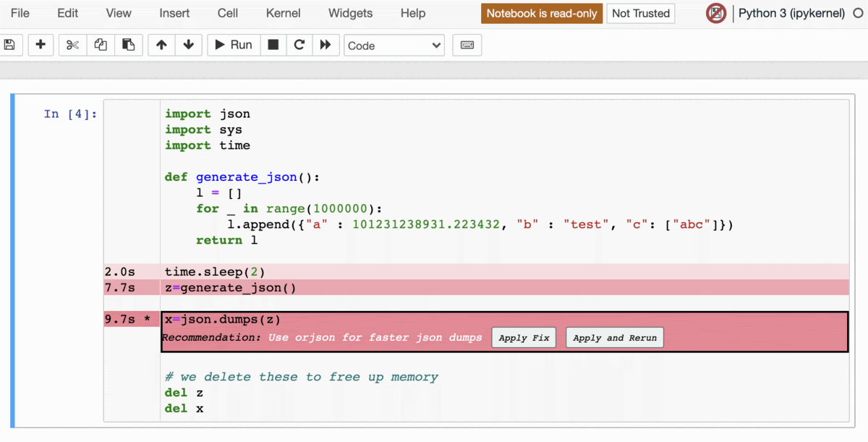This screenshot has width=868, height=442.
Task: Copy selected cells icon
Action: click(101, 45)
